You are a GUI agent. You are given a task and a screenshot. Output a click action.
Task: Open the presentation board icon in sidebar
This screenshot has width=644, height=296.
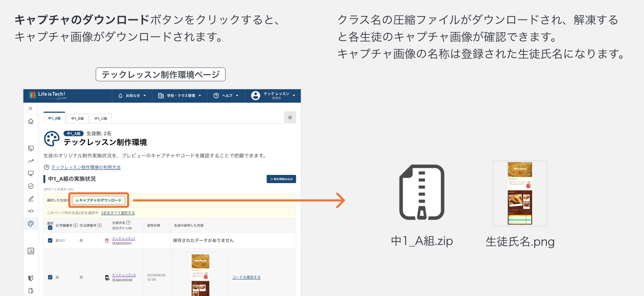(31, 173)
